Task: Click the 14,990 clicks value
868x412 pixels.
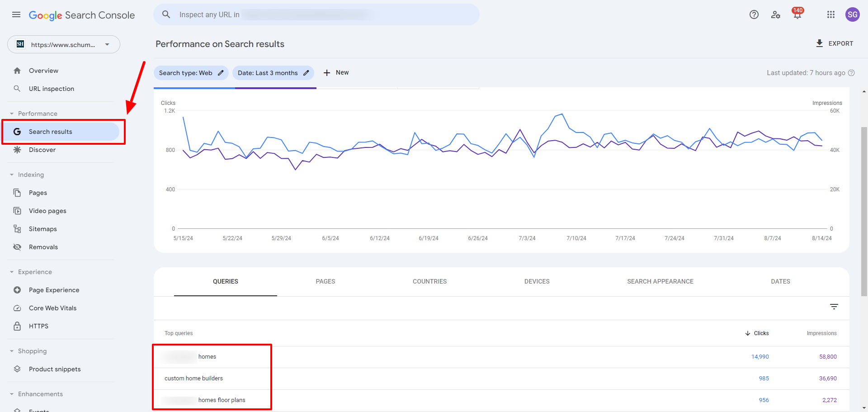Action: [x=760, y=357]
